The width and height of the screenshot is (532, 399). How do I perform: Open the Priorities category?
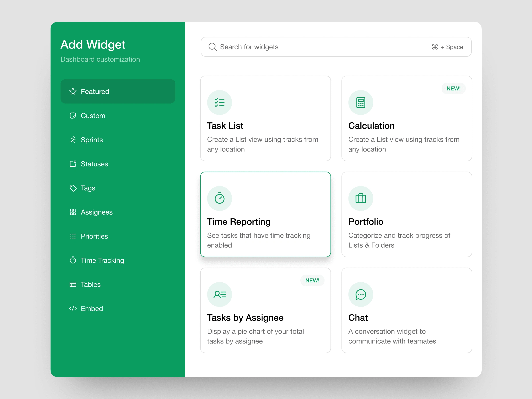[94, 236]
